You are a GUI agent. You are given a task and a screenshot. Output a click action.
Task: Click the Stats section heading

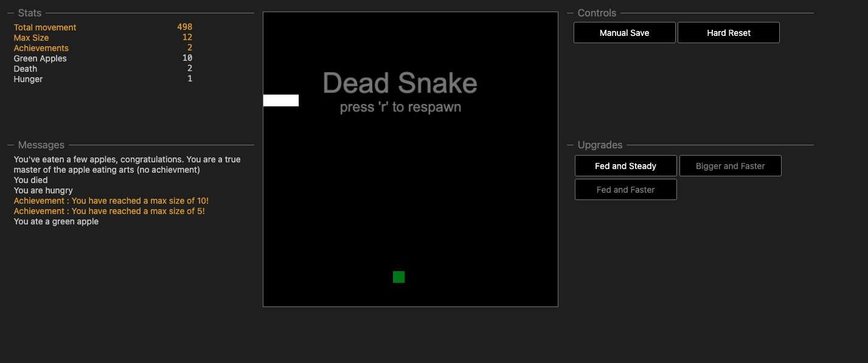(30, 13)
